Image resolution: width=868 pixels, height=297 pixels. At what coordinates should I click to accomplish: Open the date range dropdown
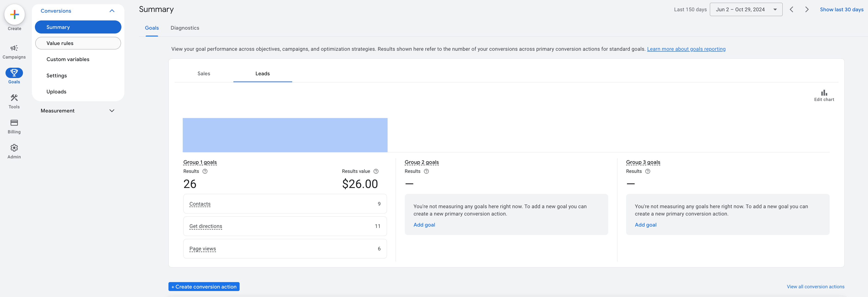pyautogui.click(x=746, y=9)
